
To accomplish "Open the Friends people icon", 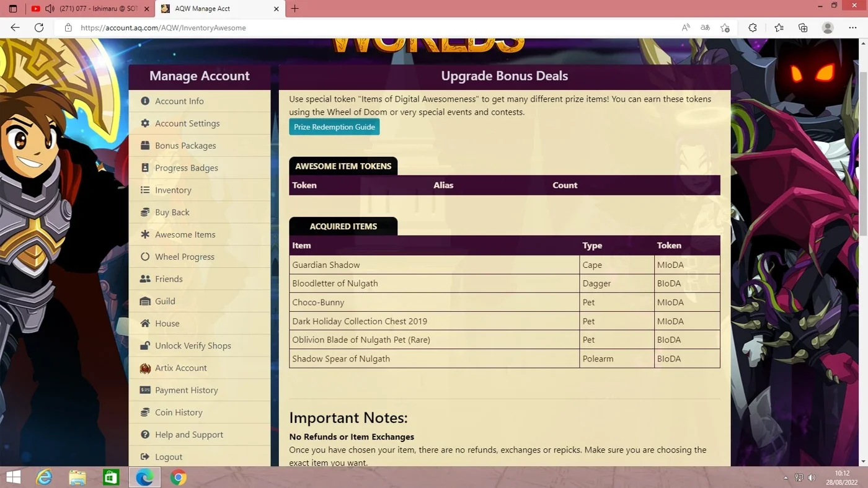I will 145,279.
